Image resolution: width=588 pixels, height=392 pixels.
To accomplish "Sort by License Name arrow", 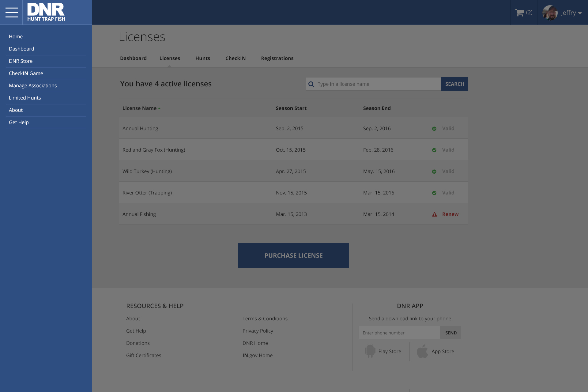I will click(x=159, y=108).
